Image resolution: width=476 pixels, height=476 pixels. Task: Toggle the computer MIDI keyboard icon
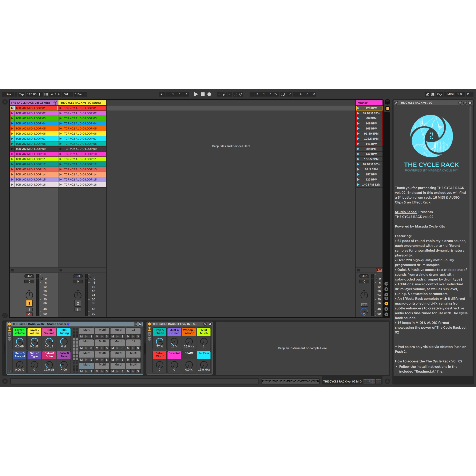tap(433, 94)
